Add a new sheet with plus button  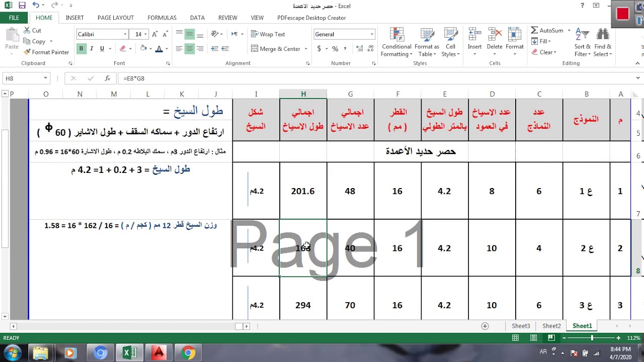485,326
